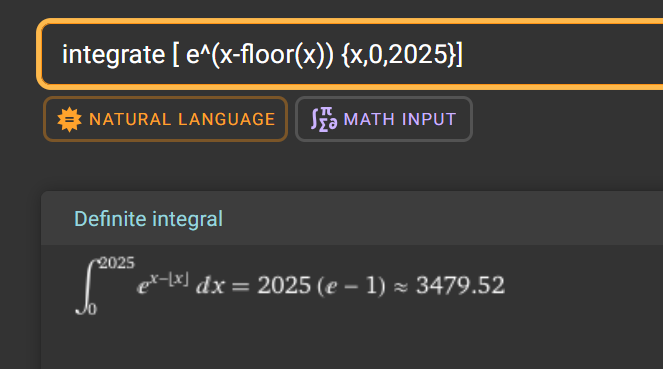The width and height of the screenshot is (663, 369).
Task: Switch to Math Input mode
Action: [384, 119]
